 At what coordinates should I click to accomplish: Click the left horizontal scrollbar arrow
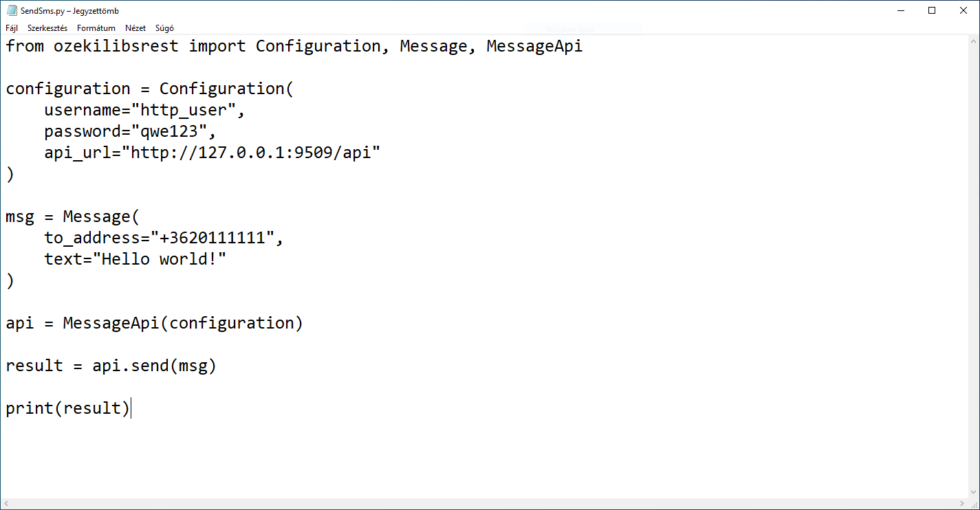(x=6, y=504)
